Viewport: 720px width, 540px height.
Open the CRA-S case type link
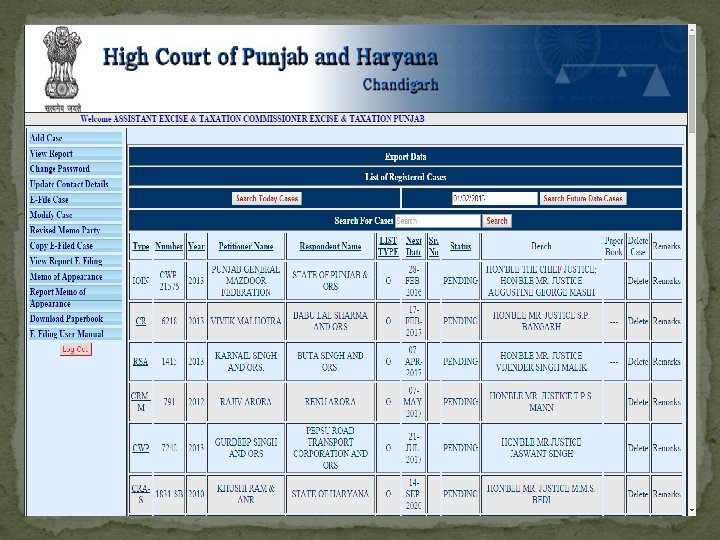(141, 494)
